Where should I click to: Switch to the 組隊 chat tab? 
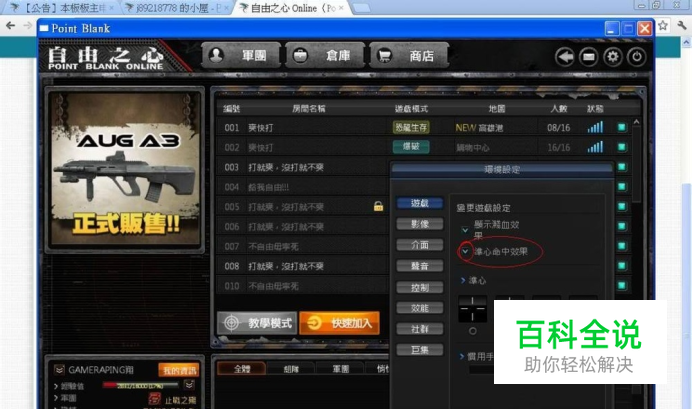291,369
